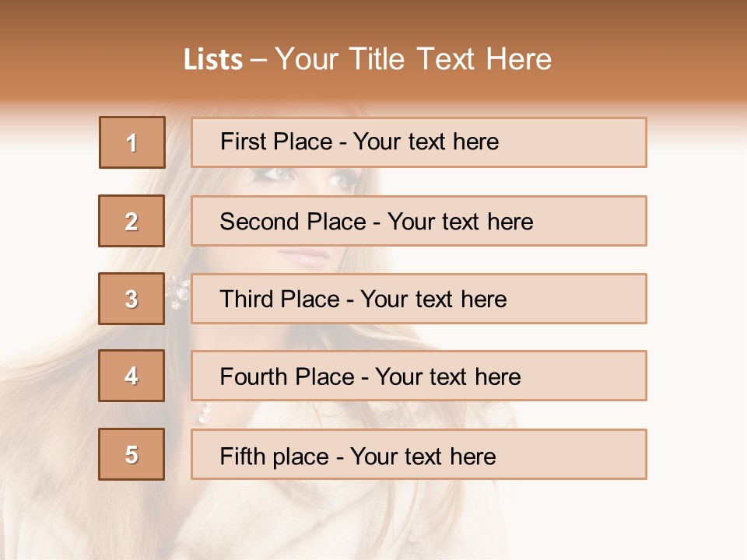Click the First Place text box

[419, 142]
